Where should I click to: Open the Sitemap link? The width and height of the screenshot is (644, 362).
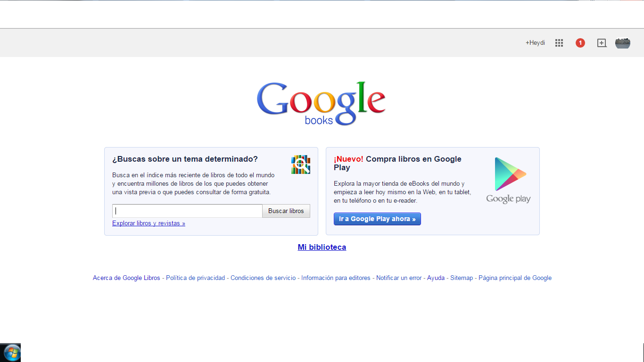point(462,278)
